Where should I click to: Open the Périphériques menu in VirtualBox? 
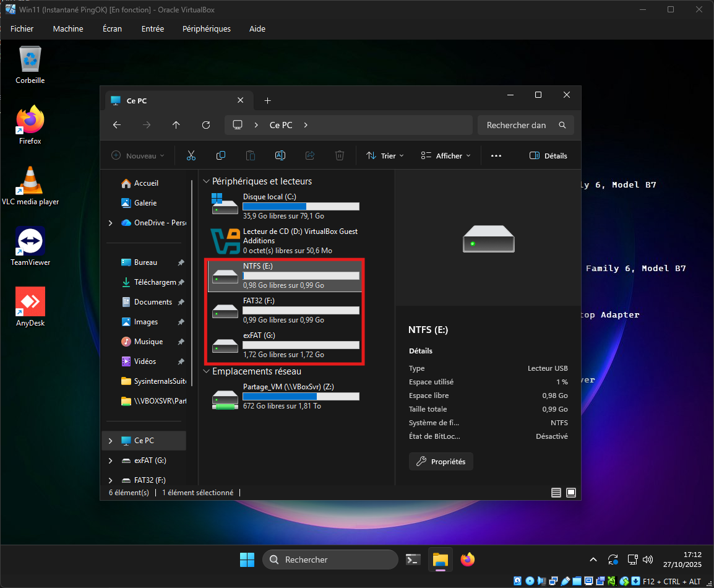[206, 29]
